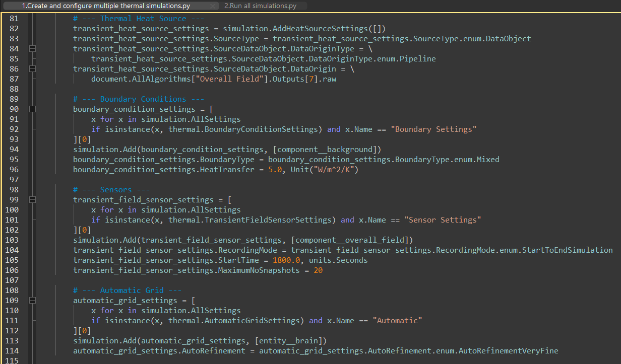Fold the transient_field_sensor_settings block at line 99

(33, 200)
